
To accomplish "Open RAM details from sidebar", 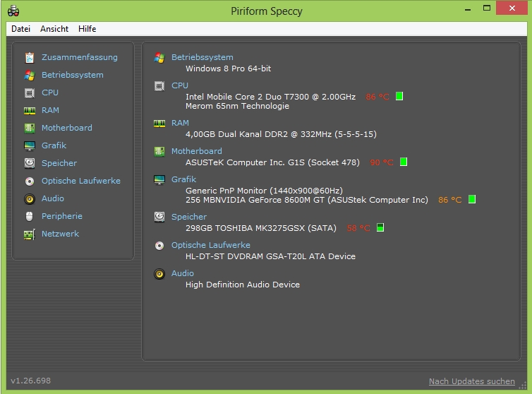I will pos(50,110).
